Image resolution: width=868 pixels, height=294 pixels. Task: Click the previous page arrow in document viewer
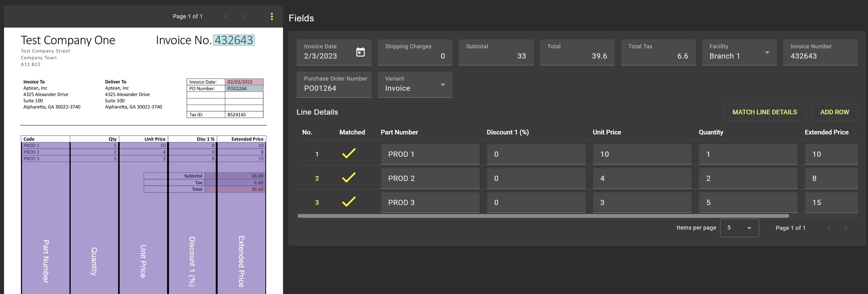coord(226,16)
